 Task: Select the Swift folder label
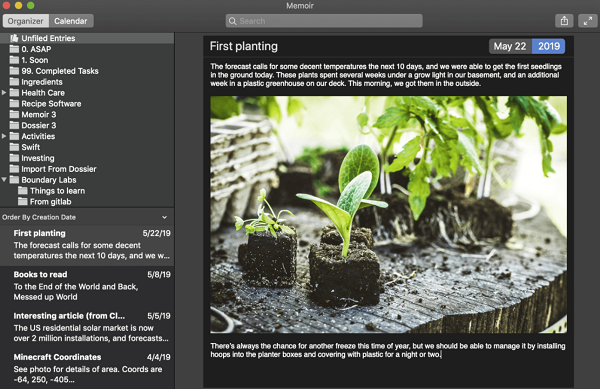click(31, 147)
